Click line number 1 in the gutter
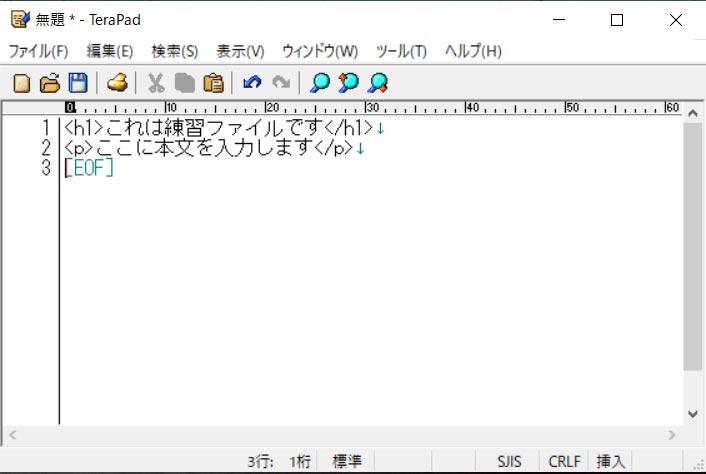706x474 pixels. 46,128
